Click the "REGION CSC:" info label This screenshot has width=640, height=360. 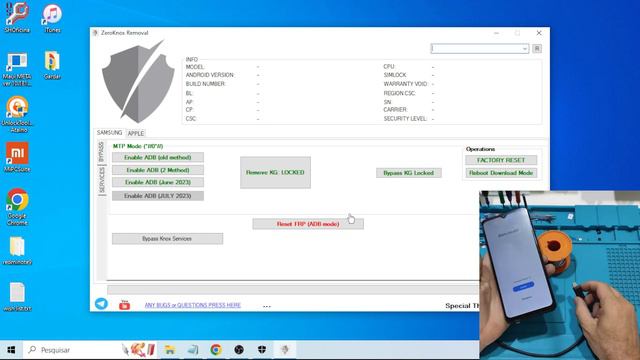pyautogui.click(x=400, y=93)
